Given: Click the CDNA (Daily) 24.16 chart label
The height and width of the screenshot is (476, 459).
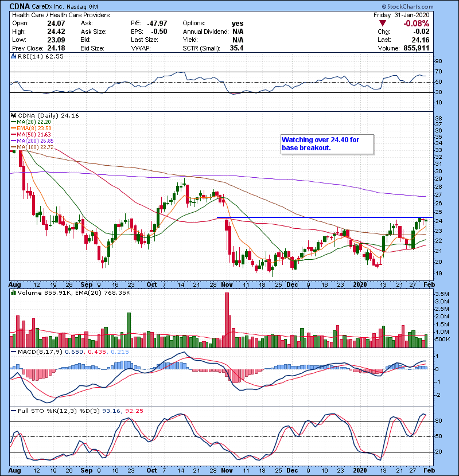Looking at the screenshot, I should tap(48, 116).
